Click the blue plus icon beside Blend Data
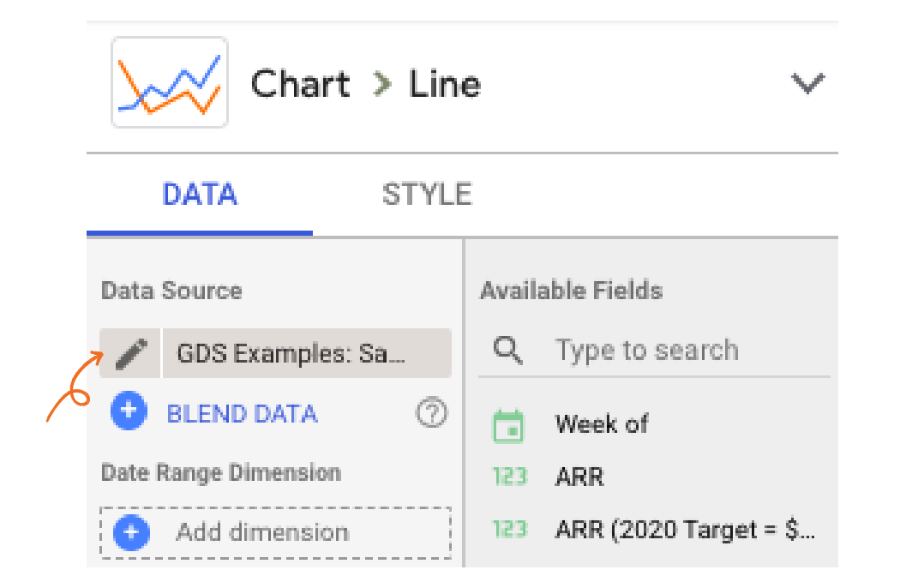 [x=129, y=412]
